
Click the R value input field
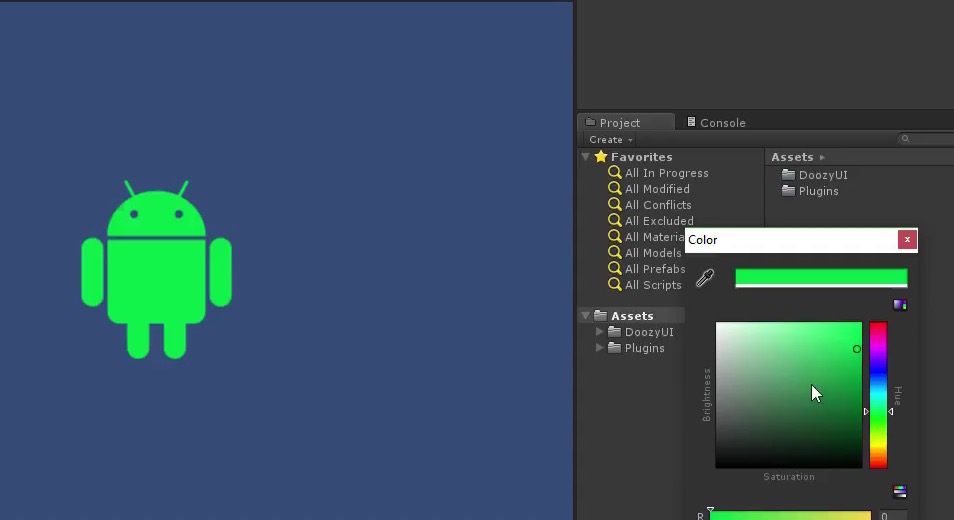pos(892,516)
